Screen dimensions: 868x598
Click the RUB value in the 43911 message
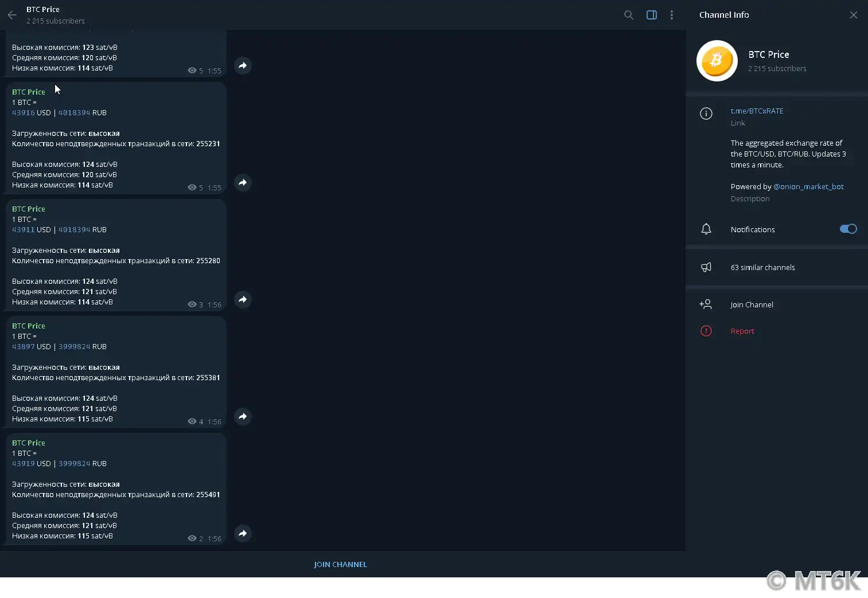[x=74, y=230]
